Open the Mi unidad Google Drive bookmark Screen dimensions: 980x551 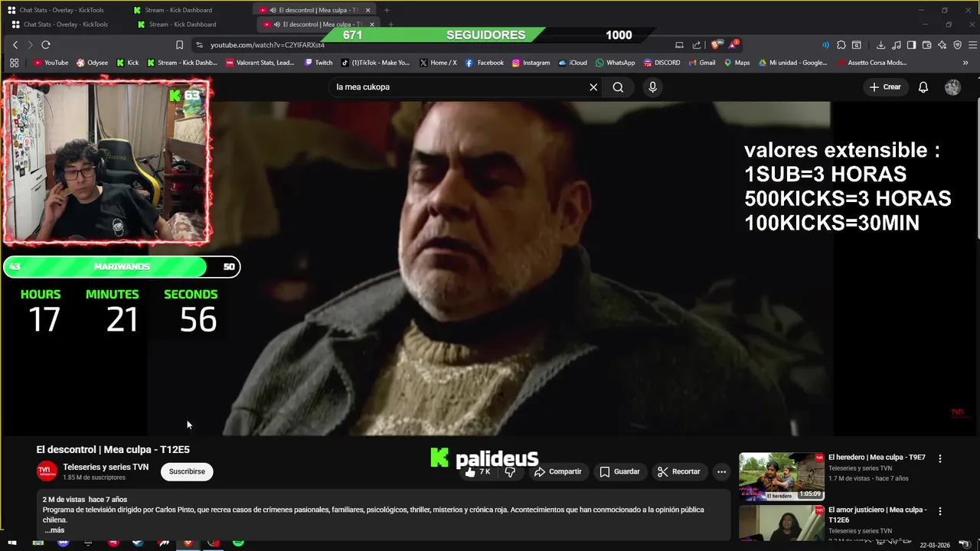(x=793, y=63)
